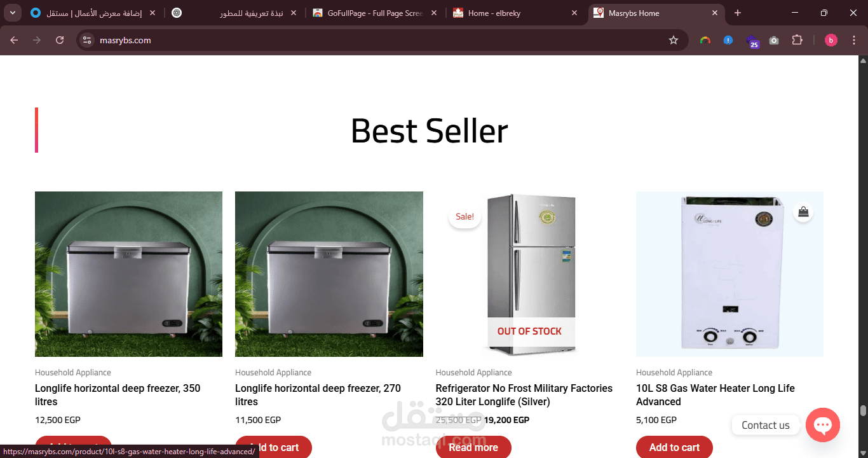868x458 pixels.
Task: Open the Extensions puzzle icon
Action: tap(797, 40)
